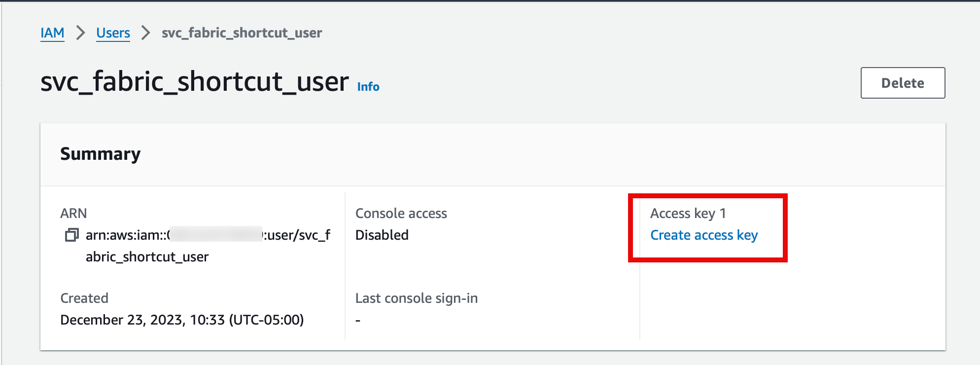Click the Created field label

[x=84, y=298]
